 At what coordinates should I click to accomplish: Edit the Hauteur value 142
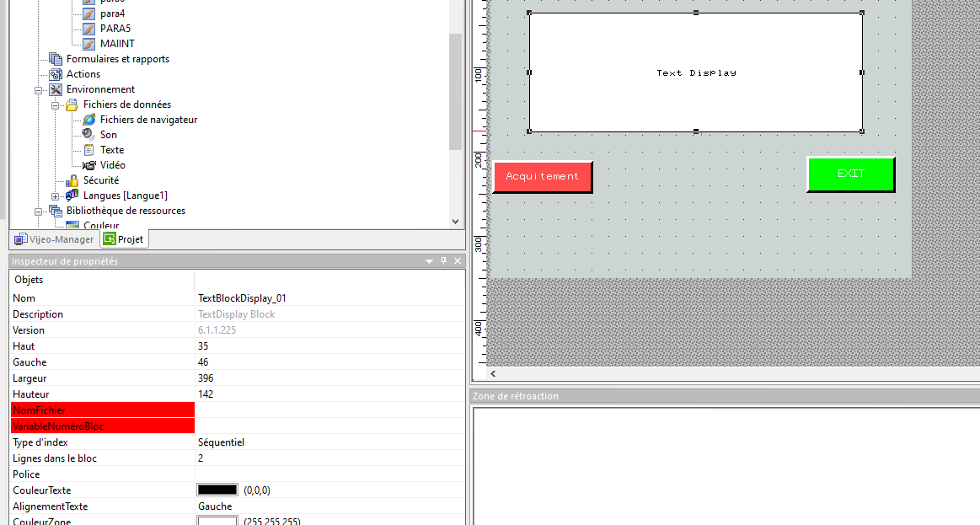[x=330, y=394]
